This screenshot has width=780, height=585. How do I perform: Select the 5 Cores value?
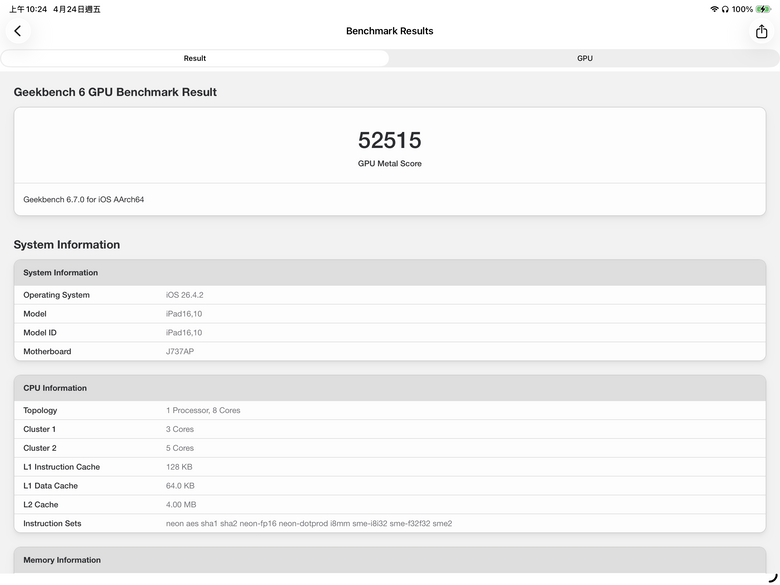coord(180,448)
